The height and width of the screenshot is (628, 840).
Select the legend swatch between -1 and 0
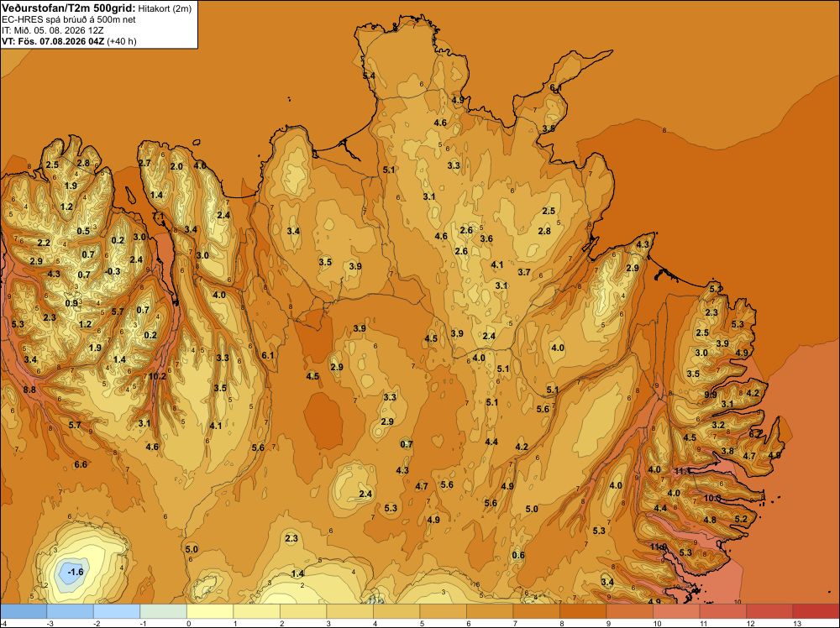click(164, 611)
